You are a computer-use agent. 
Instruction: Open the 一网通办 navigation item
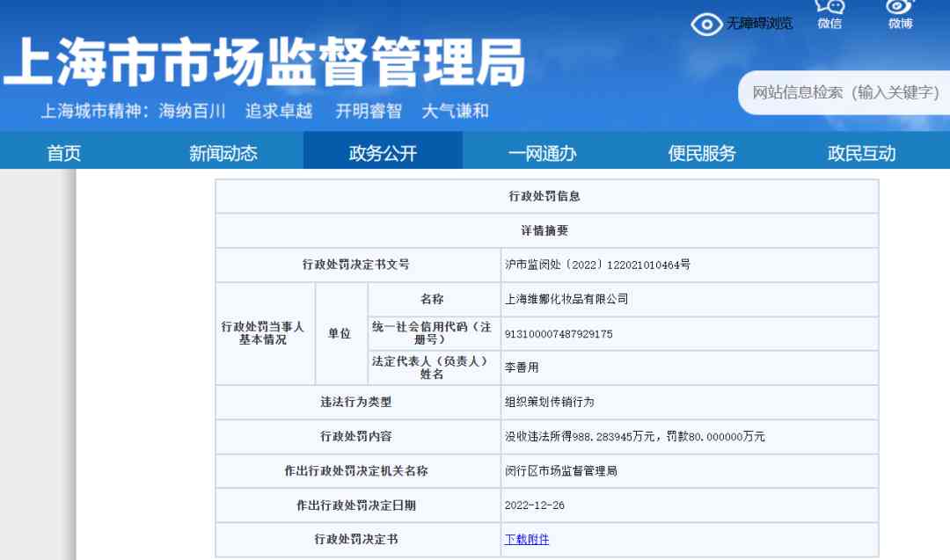click(542, 153)
